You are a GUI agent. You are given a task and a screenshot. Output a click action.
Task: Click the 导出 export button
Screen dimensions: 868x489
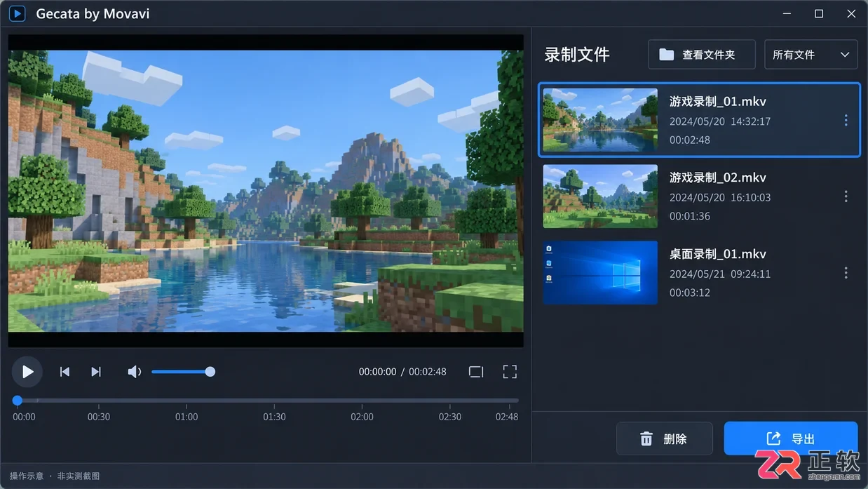click(791, 438)
